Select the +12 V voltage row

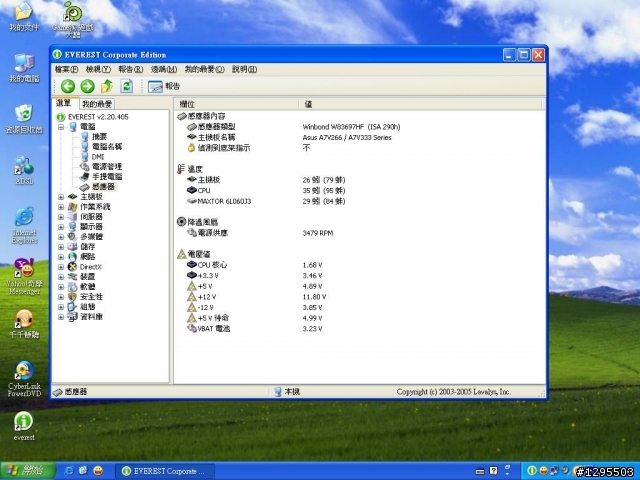(x=360, y=297)
